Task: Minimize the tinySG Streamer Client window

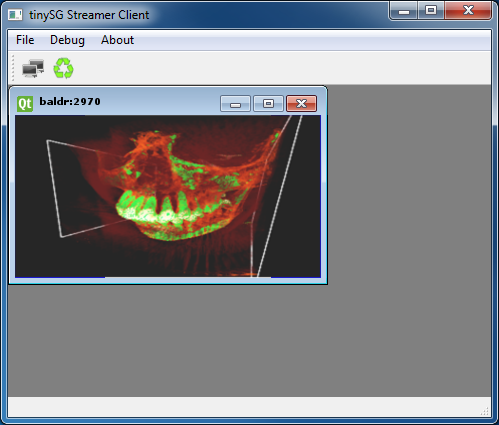Action: [404, 11]
